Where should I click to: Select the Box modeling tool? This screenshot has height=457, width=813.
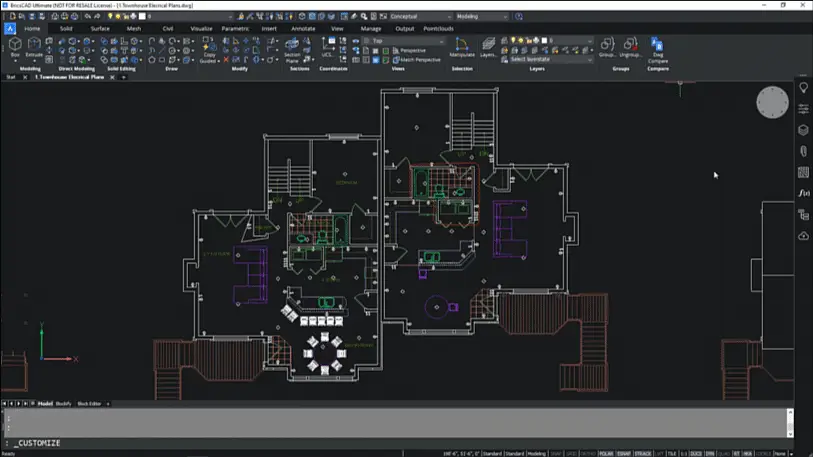(15, 47)
